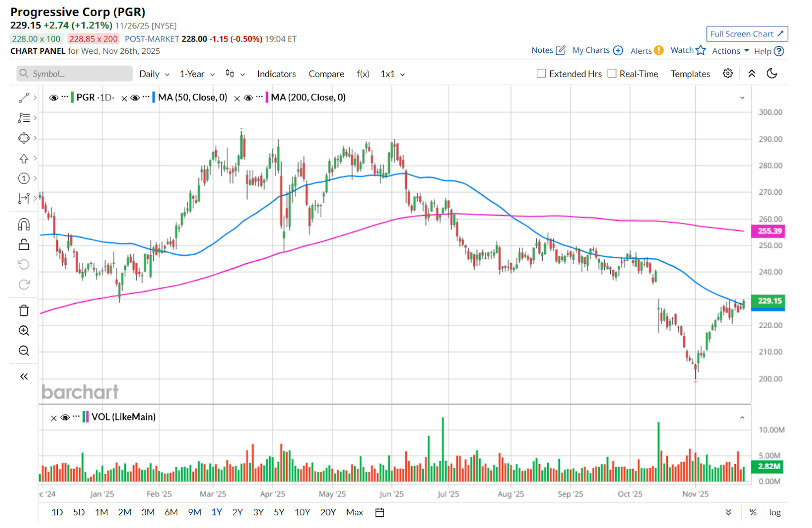Click the magenta MA 200 color swatch
This screenshot has width=812, height=528.
coord(267,97)
